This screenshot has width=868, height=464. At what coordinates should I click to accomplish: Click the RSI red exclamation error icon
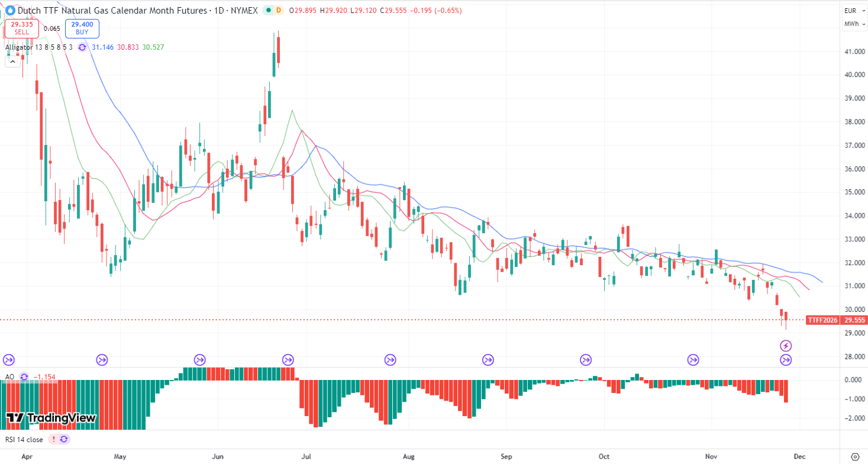54,439
